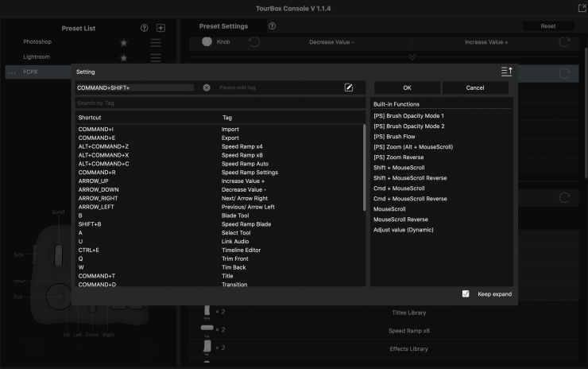The image size is (588, 369).
Task: Click the sort list icon in Setting header
Action: point(506,72)
